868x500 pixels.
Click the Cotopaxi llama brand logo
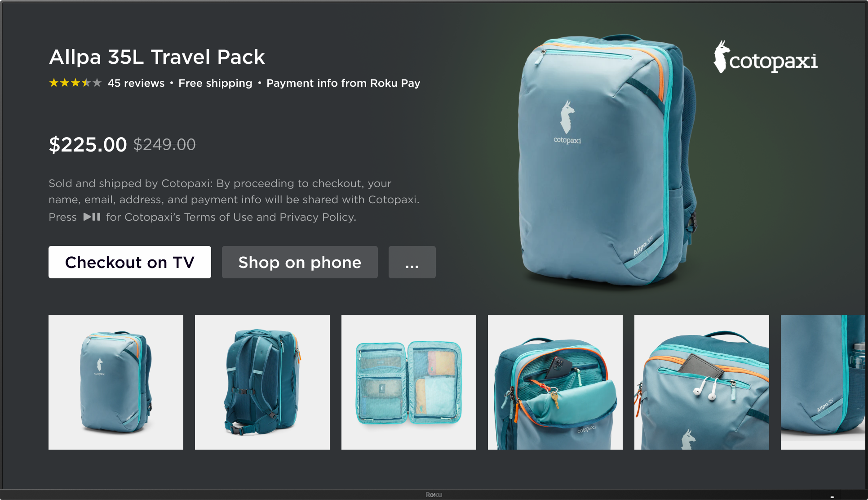coord(766,58)
